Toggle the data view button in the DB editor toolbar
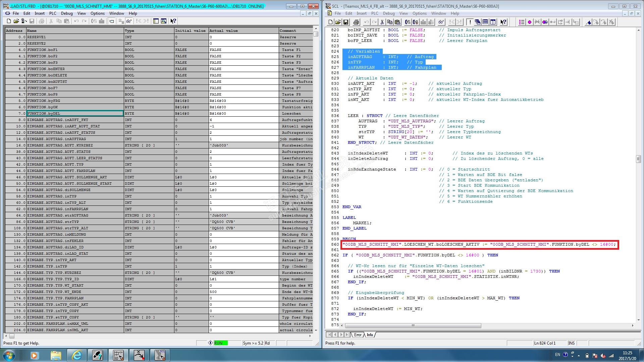The image size is (644, 362). [x=112, y=21]
